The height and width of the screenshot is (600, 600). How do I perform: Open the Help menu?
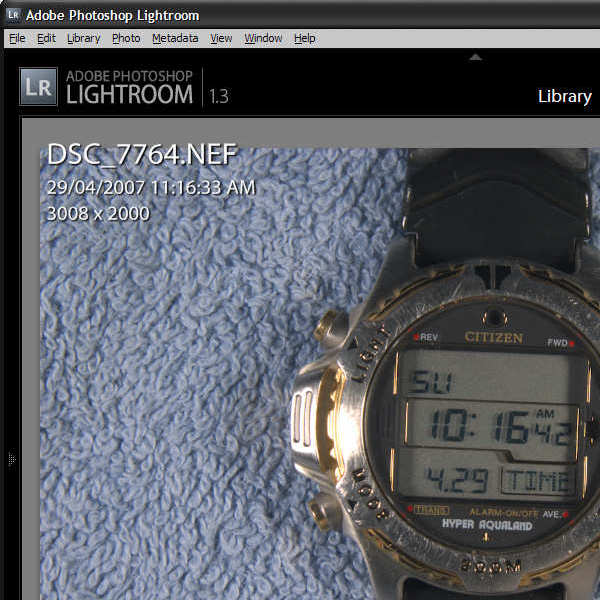pyautogui.click(x=305, y=38)
